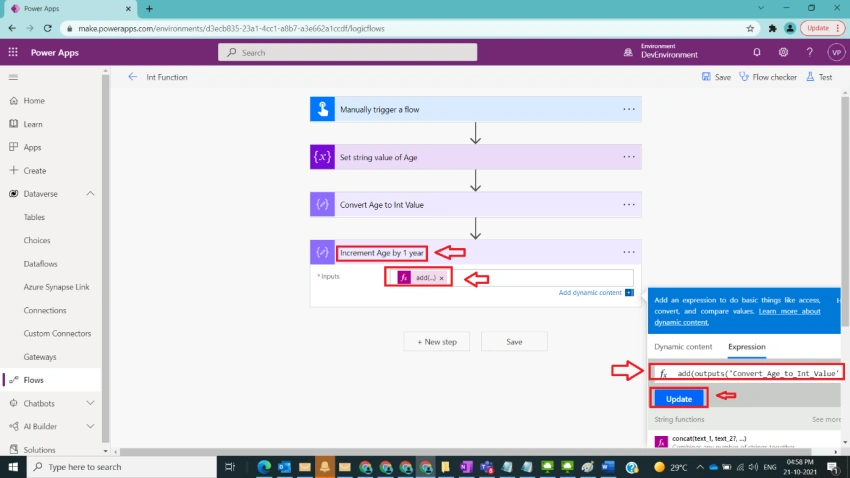Viewport: 850px width, 478px height.
Task: Reload the browser page
Action: (48, 28)
